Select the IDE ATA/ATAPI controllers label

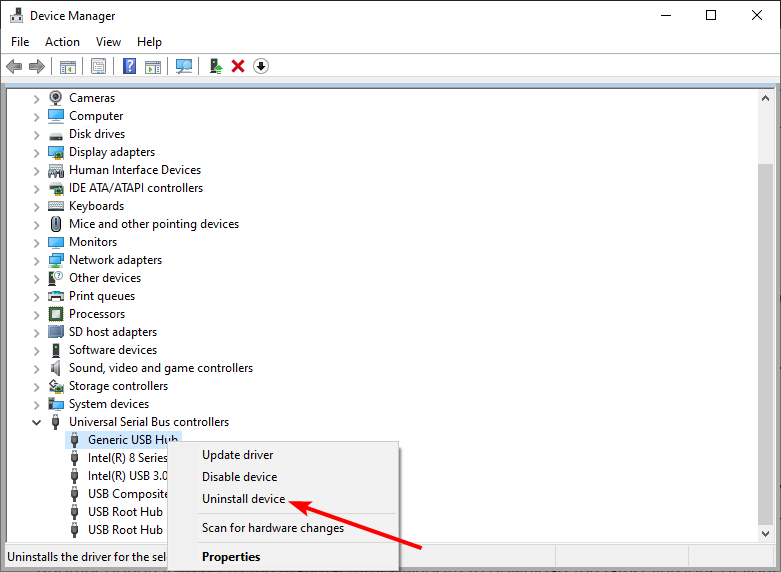tap(136, 188)
